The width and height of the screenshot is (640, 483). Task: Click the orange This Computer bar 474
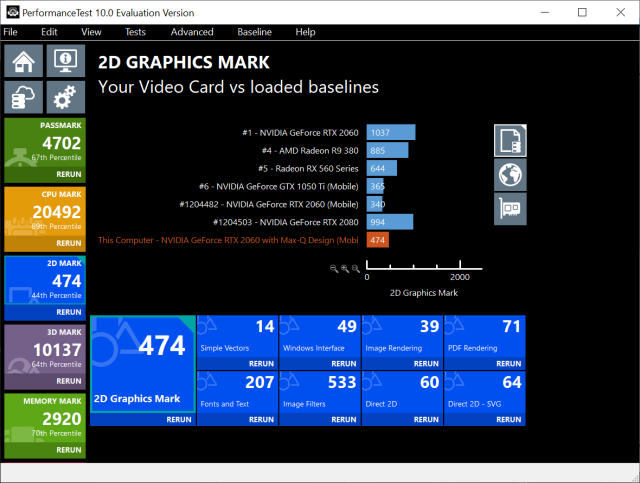click(378, 240)
